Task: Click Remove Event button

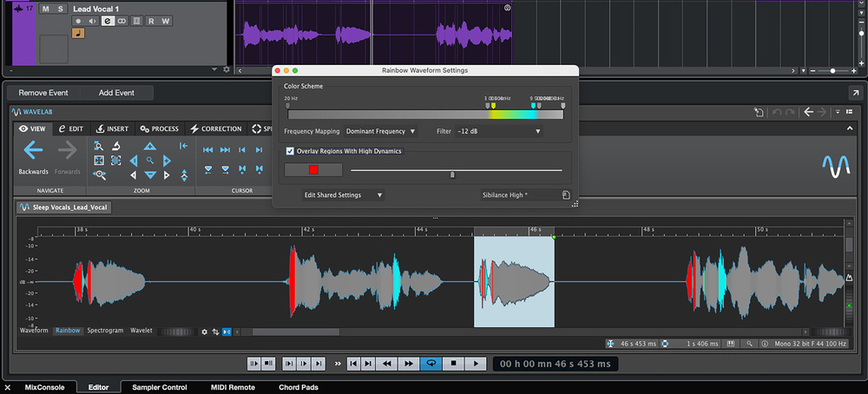Action: (x=43, y=93)
